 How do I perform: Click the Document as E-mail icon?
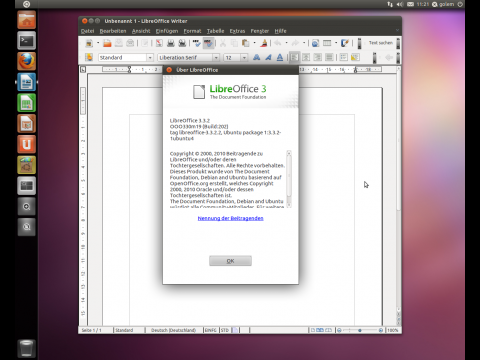(x=130, y=43)
